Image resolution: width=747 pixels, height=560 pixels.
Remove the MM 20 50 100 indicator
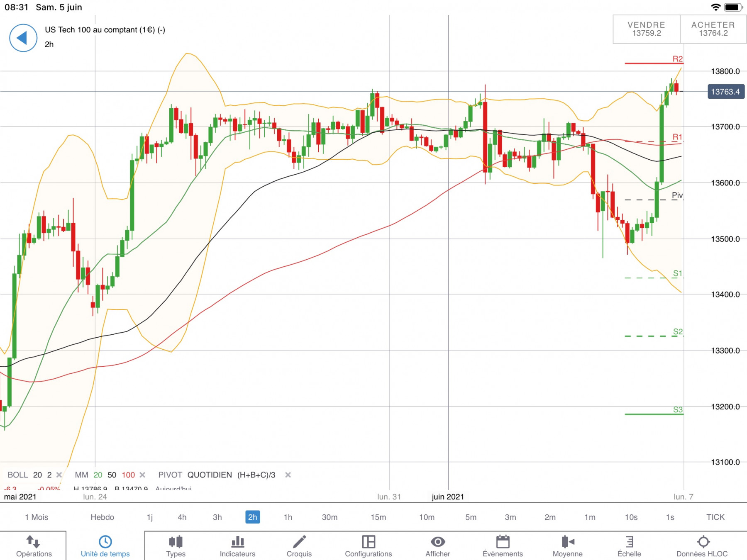pyautogui.click(x=142, y=475)
